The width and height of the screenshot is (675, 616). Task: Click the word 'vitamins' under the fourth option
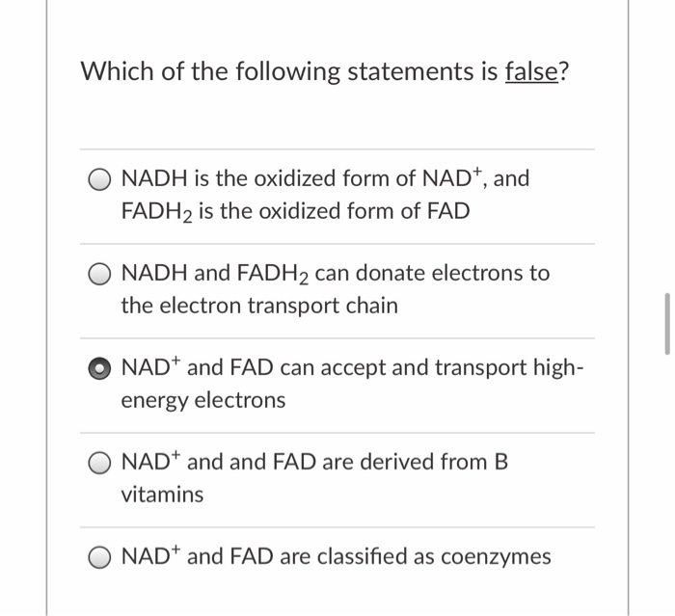[x=162, y=495]
